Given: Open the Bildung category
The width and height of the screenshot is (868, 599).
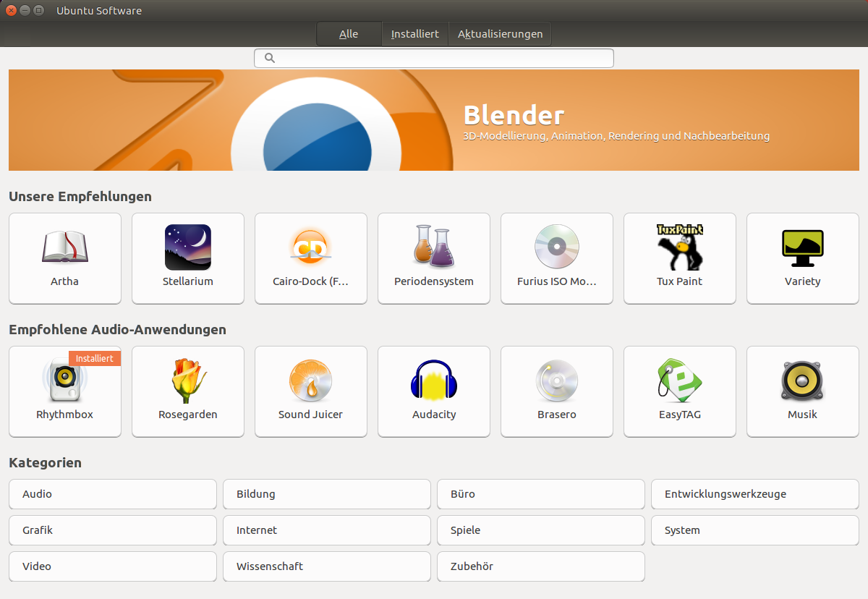Looking at the screenshot, I should click(x=327, y=494).
